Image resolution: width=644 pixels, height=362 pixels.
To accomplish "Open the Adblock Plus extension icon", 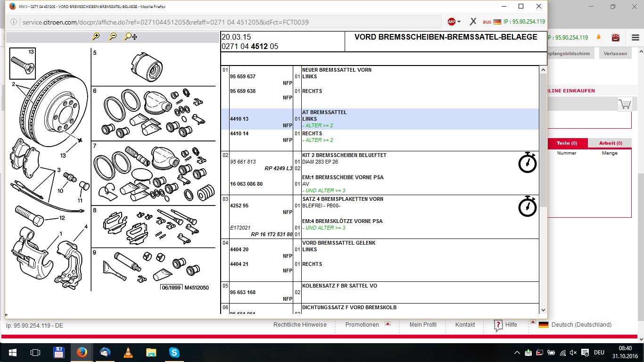I will click(452, 22).
